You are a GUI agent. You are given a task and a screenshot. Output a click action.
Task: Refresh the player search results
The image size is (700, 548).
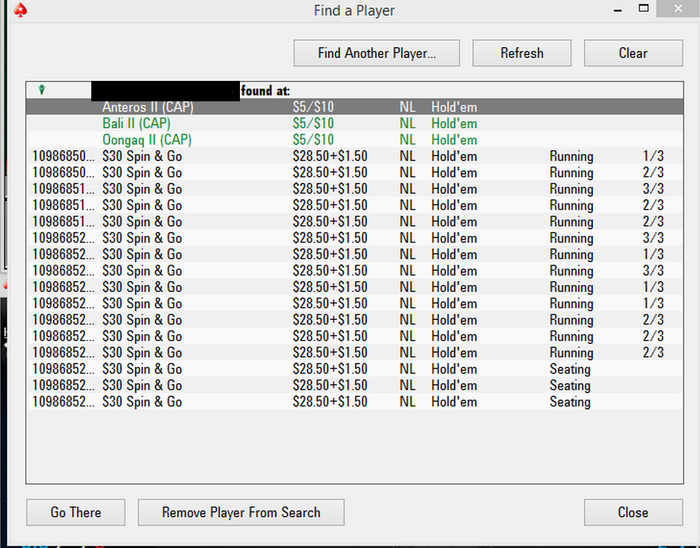[x=521, y=53]
